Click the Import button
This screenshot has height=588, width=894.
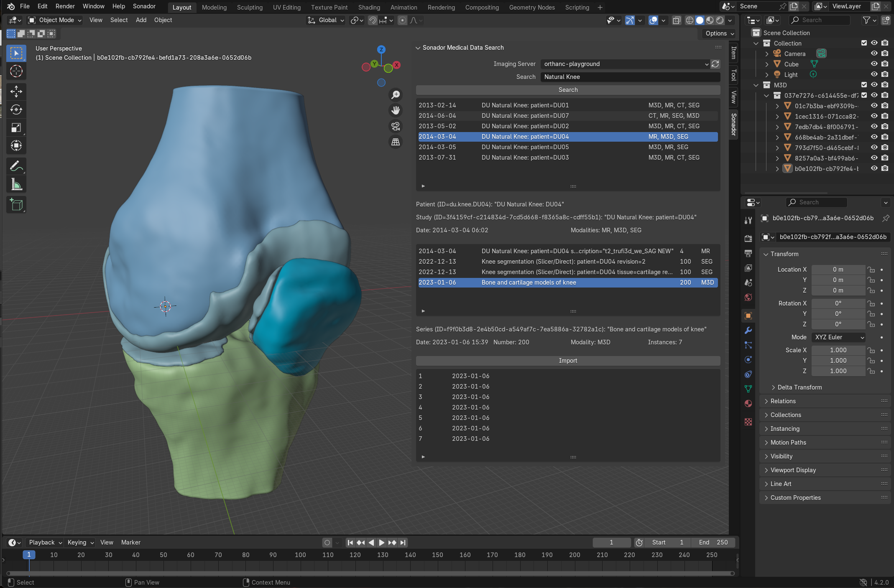[568, 361]
